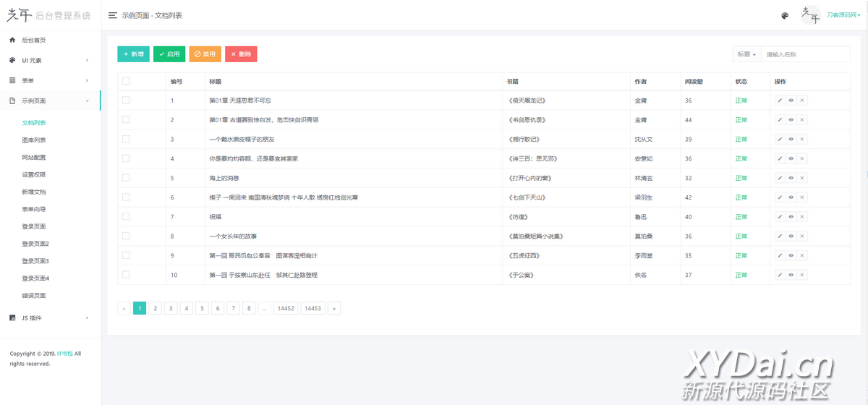
Task: Check the select-all checkbox in table header
Action: (126, 81)
